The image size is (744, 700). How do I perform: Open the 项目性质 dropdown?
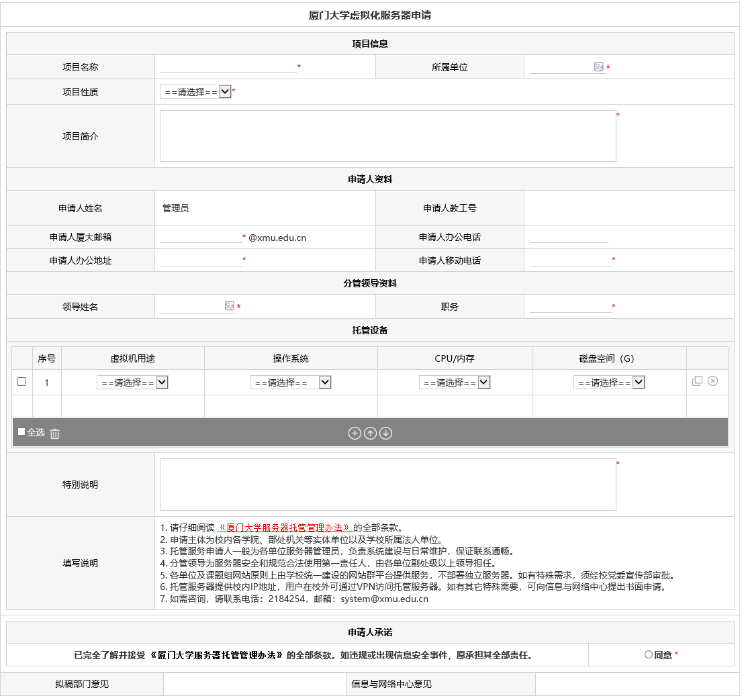pyautogui.click(x=195, y=92)
